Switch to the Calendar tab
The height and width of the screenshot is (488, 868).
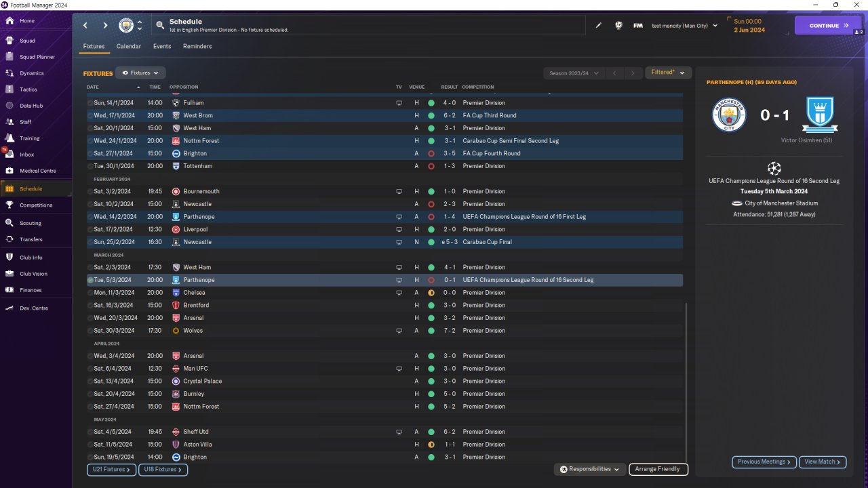tap(129, 46)
